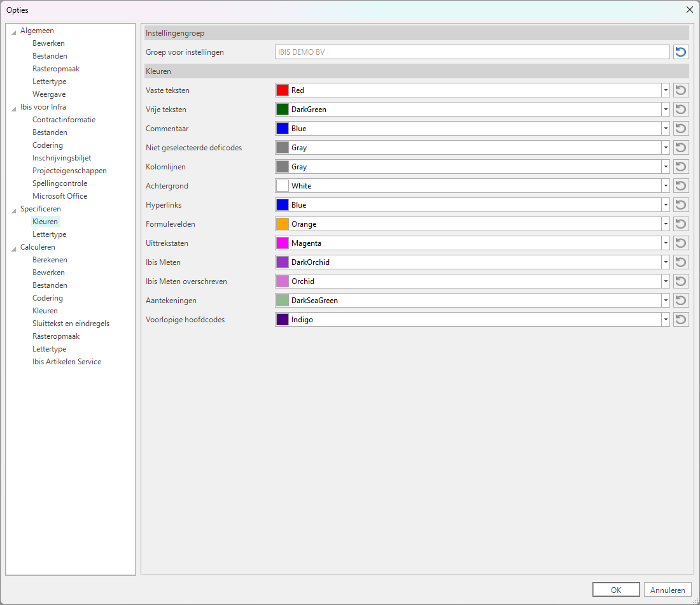Reset Voorlopige hoofdcodes color to default
700x605 pixels.
[681, 320]
